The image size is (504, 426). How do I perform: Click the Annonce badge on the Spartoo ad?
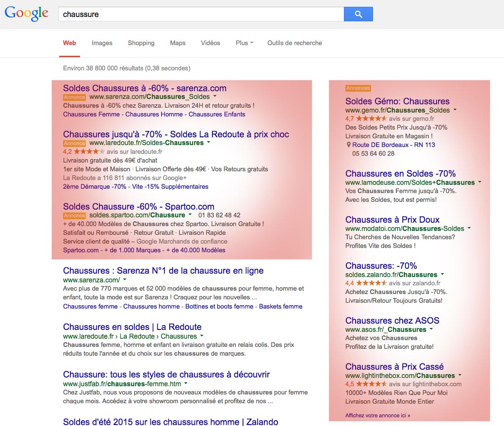[x=74, y=215]
